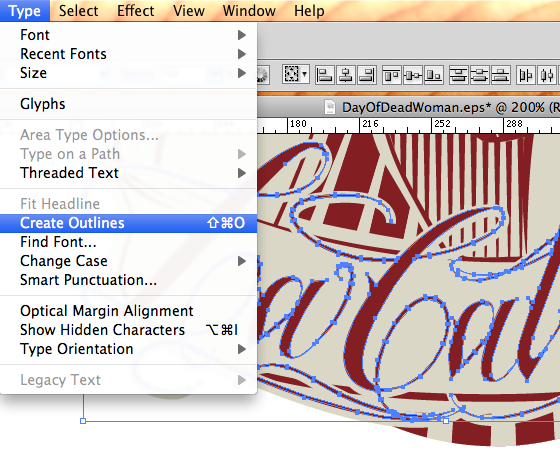
Task: Click the Horizontal Align Left icon
Action: coord(325,75)
